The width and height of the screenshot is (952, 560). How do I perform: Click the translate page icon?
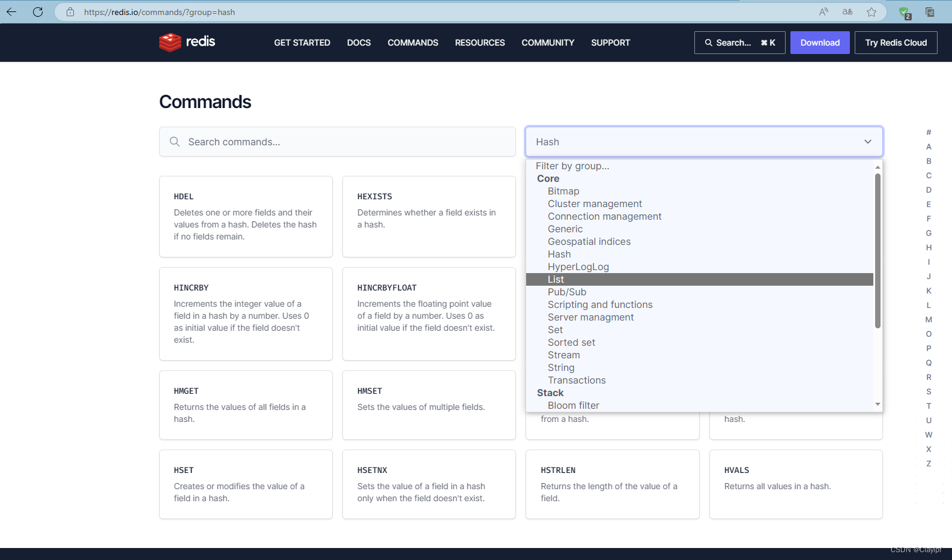(847, 12)
